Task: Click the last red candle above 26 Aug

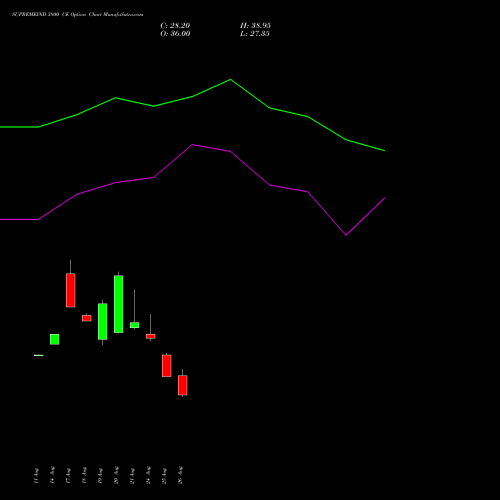Action: [x=183, y=385]
